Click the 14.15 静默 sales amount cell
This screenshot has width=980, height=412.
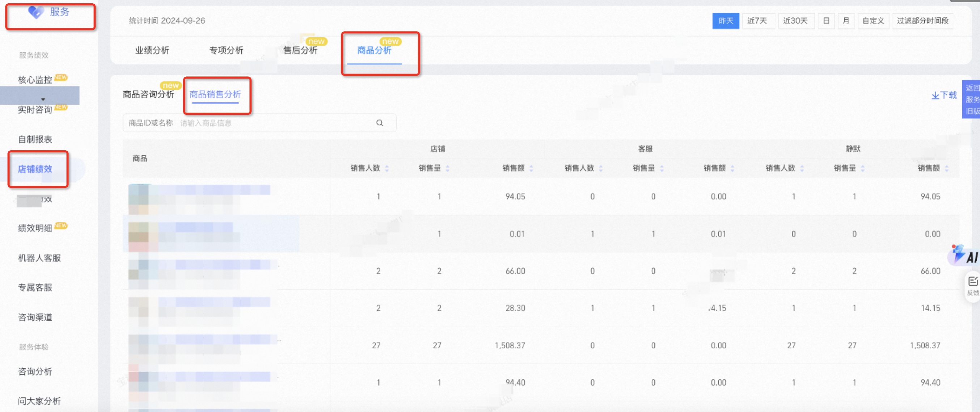pyautogui.click(x=930, y=308)
